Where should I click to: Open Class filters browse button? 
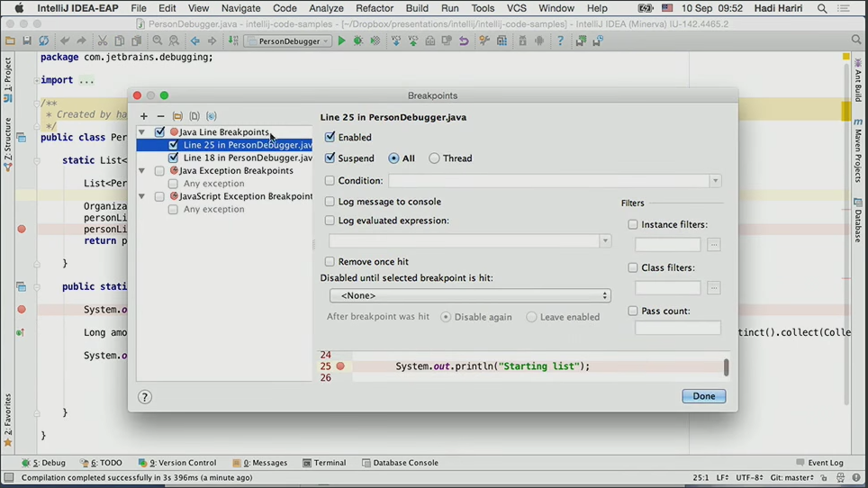coord(713,288)
